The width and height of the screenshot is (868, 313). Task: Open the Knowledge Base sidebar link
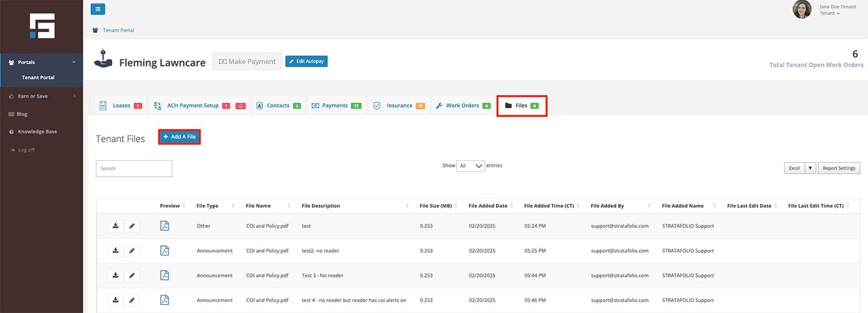(37, 132)
